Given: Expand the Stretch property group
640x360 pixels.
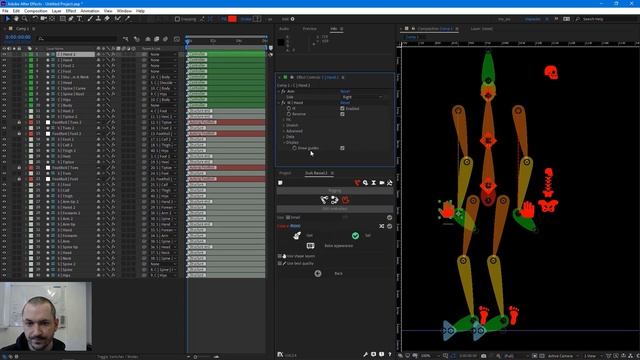Looking at the screenshot, I should pyautogui.click(x=284, y=125).
